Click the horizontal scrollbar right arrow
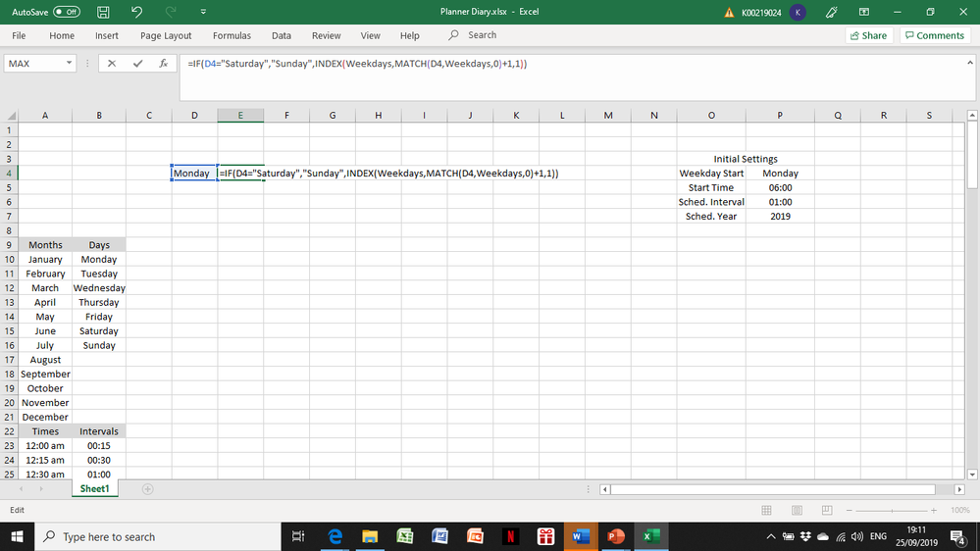Viewport: 980px width, 551px height. [x=959, y=490]
